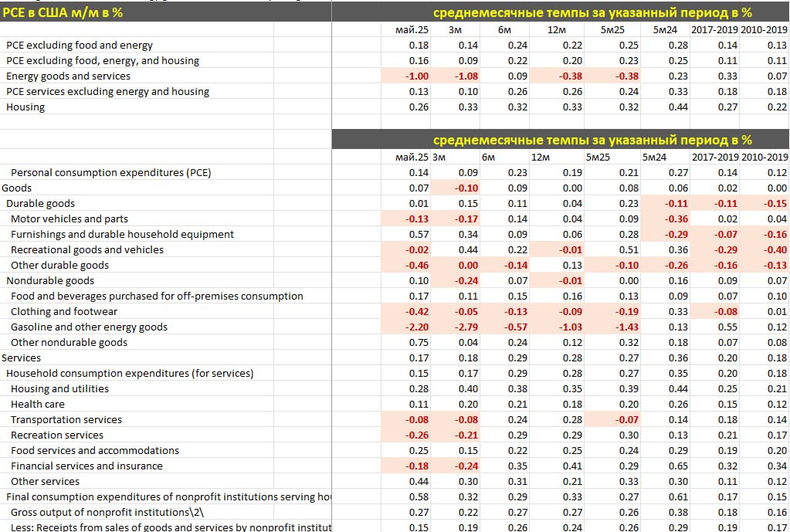
Task: Select "Gasoline and other energy goods" row label
Action: click(x=89, y=327)
